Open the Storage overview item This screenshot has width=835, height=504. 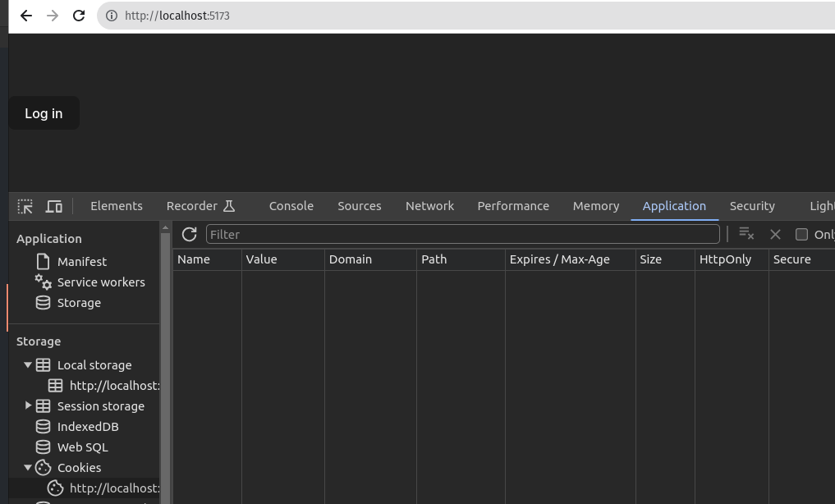point(79,303)
